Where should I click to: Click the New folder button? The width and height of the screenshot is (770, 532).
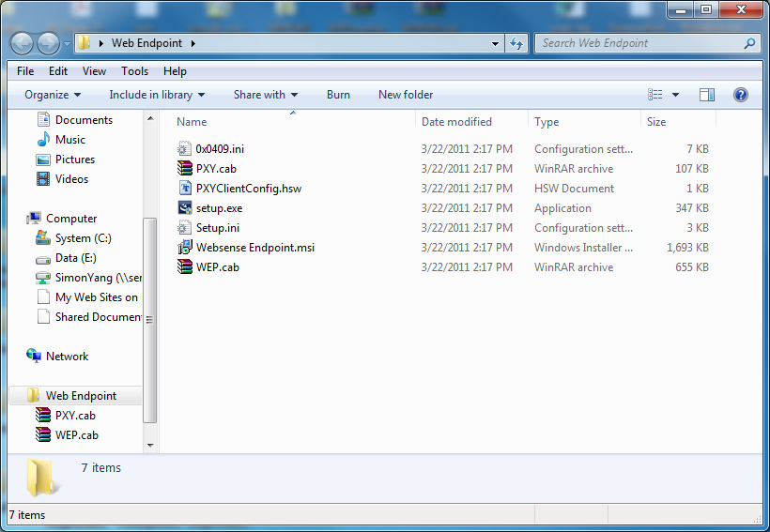click(406, 95)
